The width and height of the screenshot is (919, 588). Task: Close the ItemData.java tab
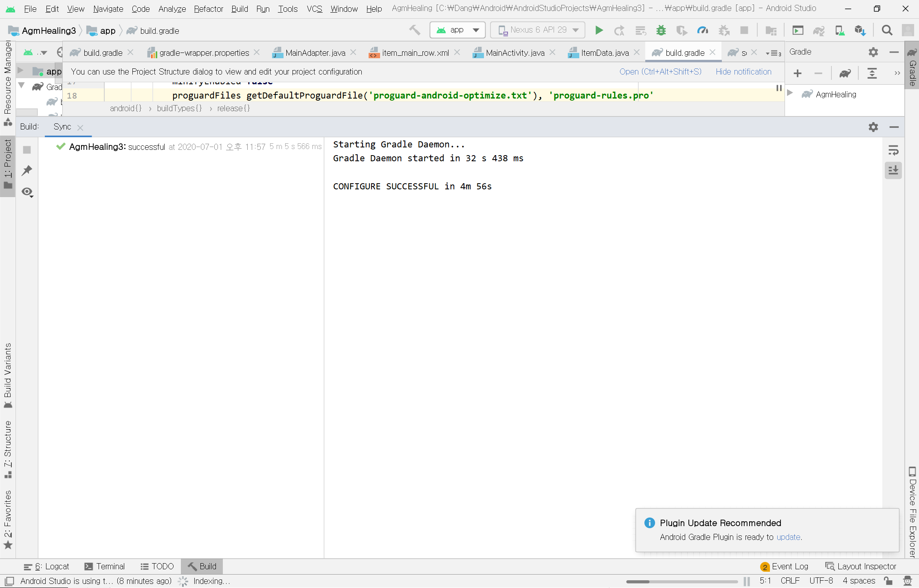(x=637, y=53)
